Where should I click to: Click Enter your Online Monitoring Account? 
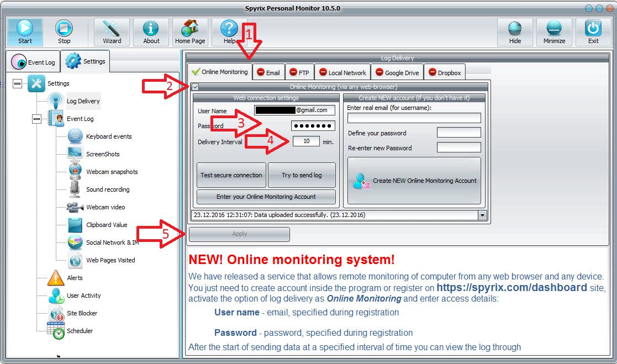[266, 197]
